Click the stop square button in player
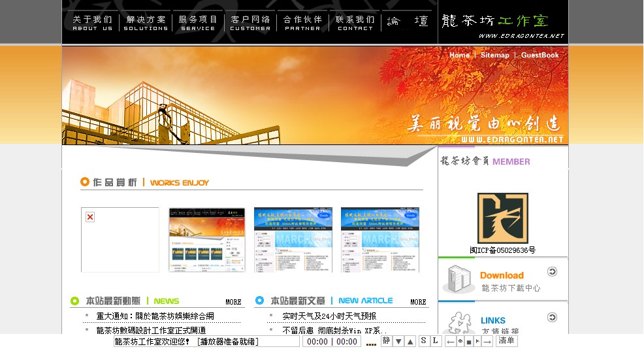 click(x=468, y=342)
